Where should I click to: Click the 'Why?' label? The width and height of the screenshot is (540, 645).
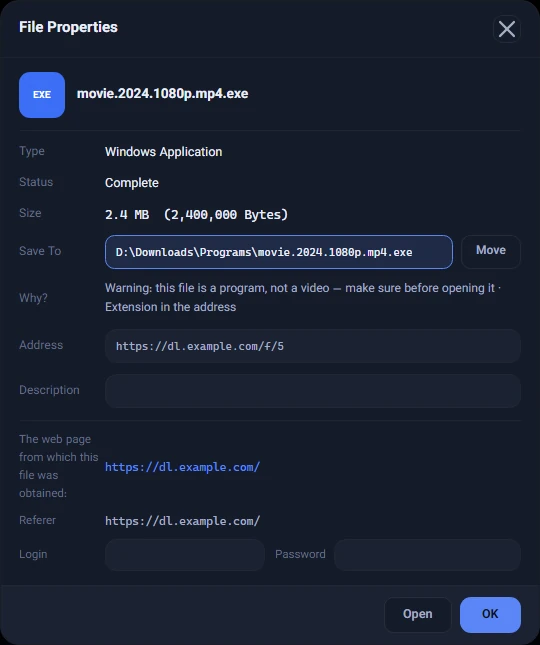pyautogui.click(x=33, y=297)
